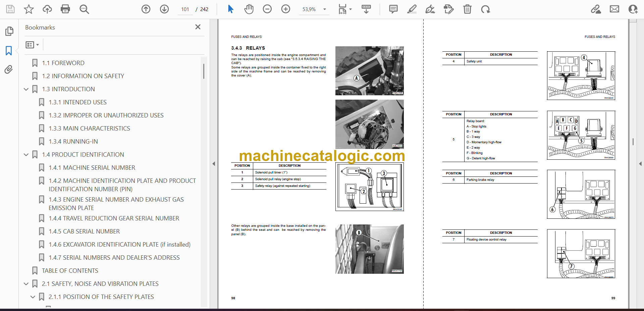Activate the Hand pan tool
Image resolution: width=644 pixels, height=311 pixels.
249,9
